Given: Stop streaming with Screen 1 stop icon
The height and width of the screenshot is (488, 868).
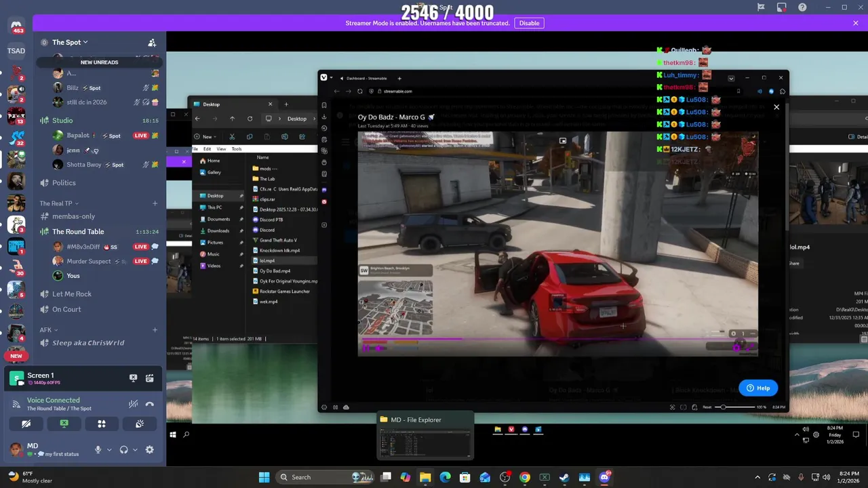Looking at the screenshot, I should click(x=134, y=378).
